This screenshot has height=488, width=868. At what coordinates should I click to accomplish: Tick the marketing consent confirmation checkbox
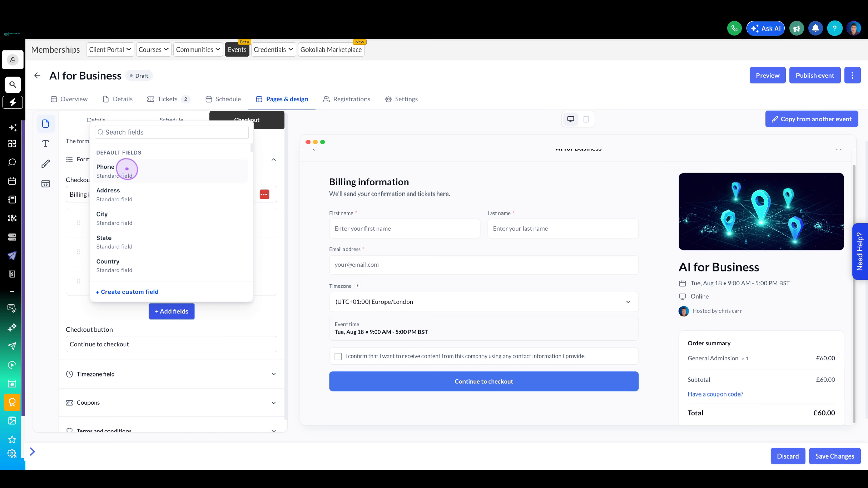[x=338, y=357]
